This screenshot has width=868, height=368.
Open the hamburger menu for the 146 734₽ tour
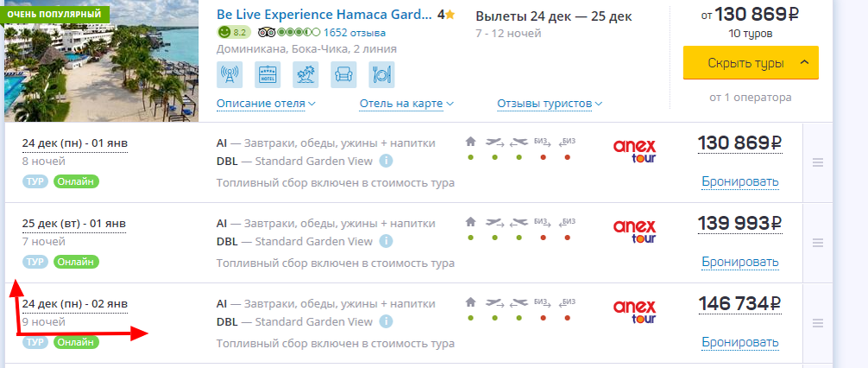coord(818,323)
